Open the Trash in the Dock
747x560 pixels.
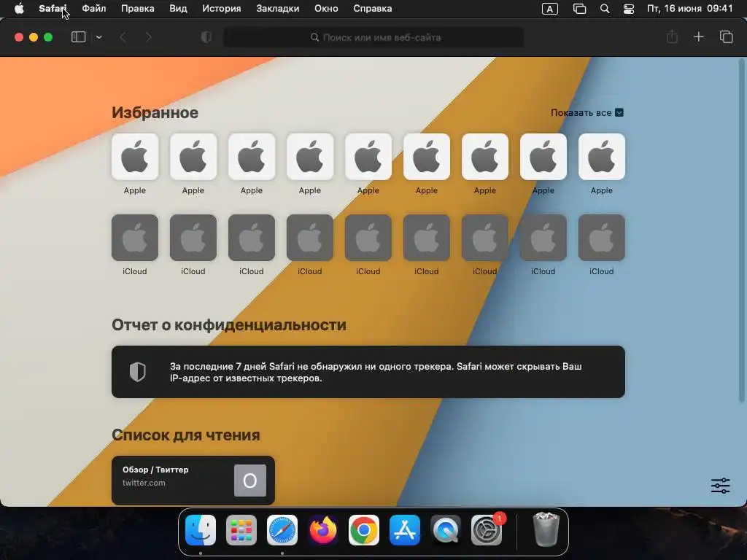[x=546, y=529]
